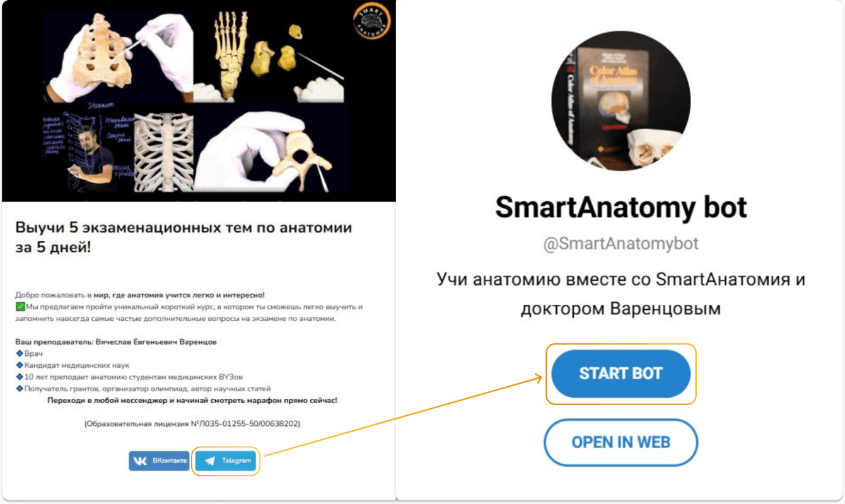
Task: Select the @SmartAnatomybot username
Action: point(621,244)
